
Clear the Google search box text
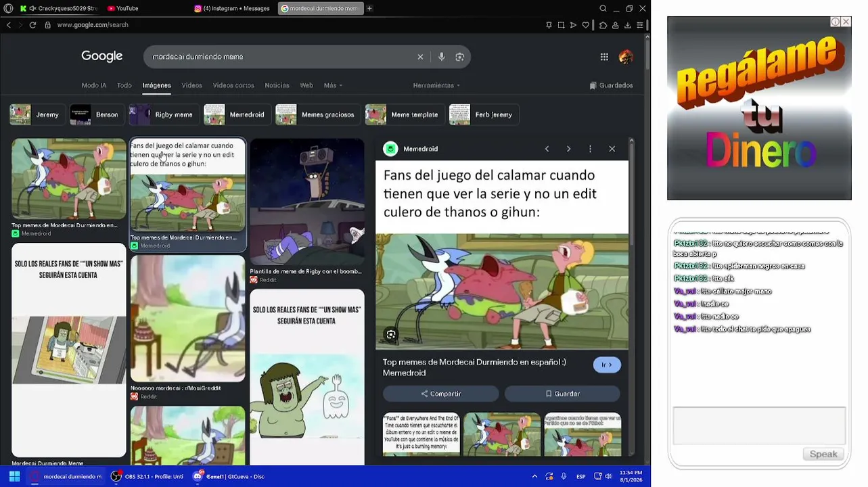click(420, 57)
